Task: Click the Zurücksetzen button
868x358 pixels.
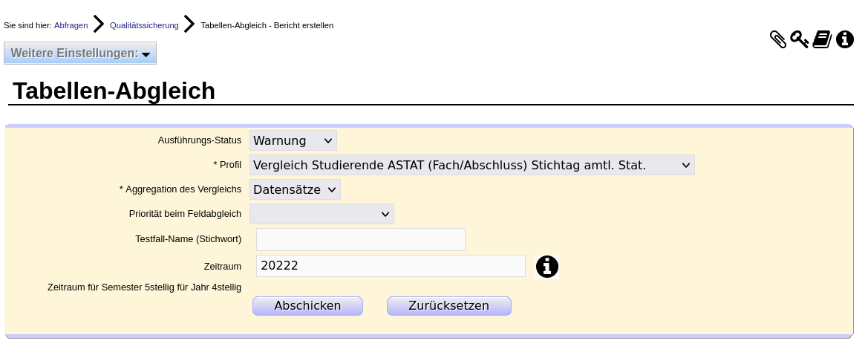Action: [448, 306]
